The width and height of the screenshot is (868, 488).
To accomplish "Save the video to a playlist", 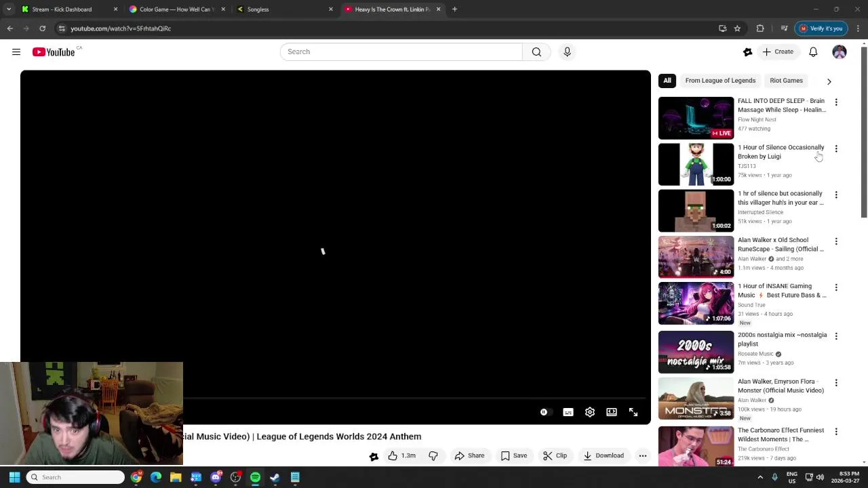I will pyautogui.click(x=514, y=455).
